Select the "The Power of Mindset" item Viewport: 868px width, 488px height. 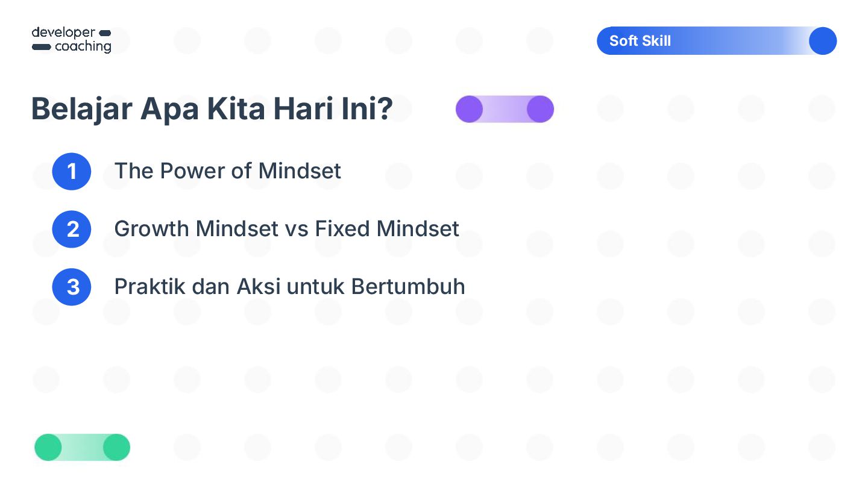[227, 171]
